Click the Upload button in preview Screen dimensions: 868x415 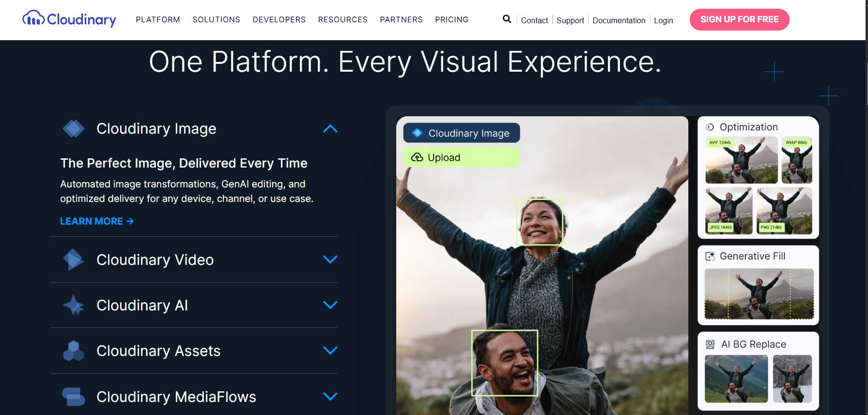pyautogui.click(x=462, y=157)
